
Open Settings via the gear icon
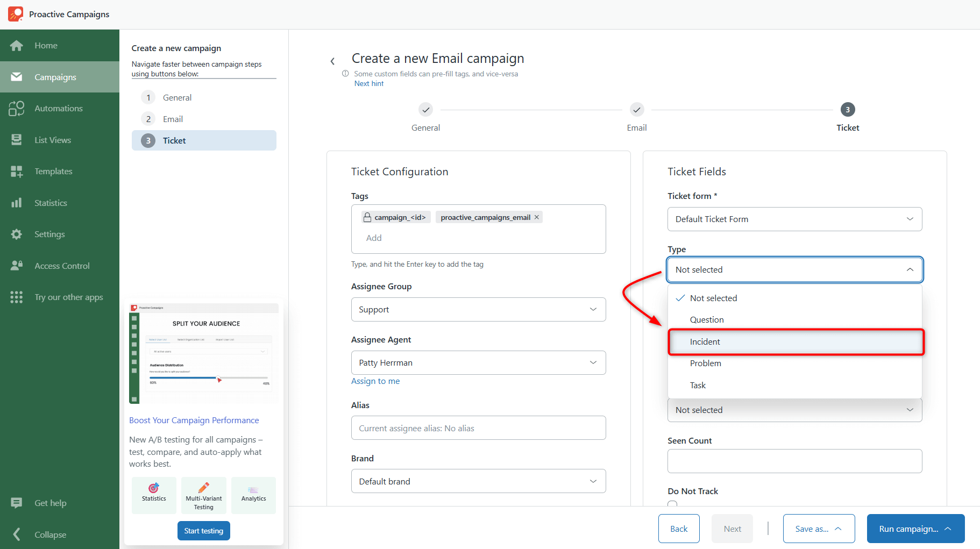pos(49,234)
